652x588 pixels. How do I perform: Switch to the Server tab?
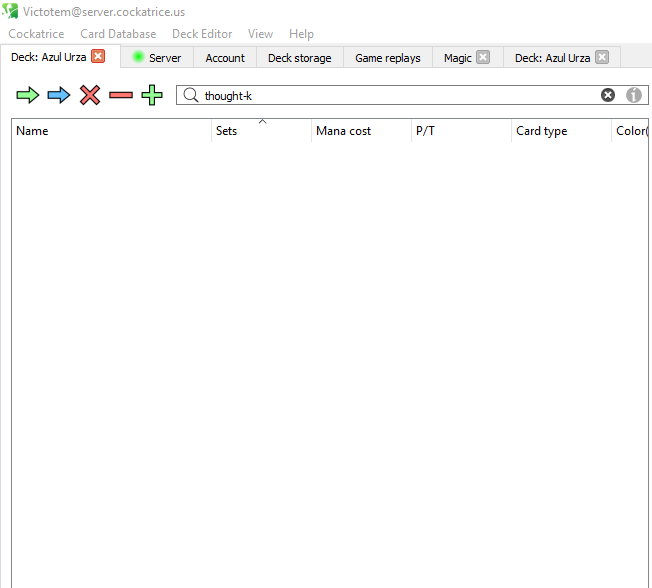coord(157,57)
